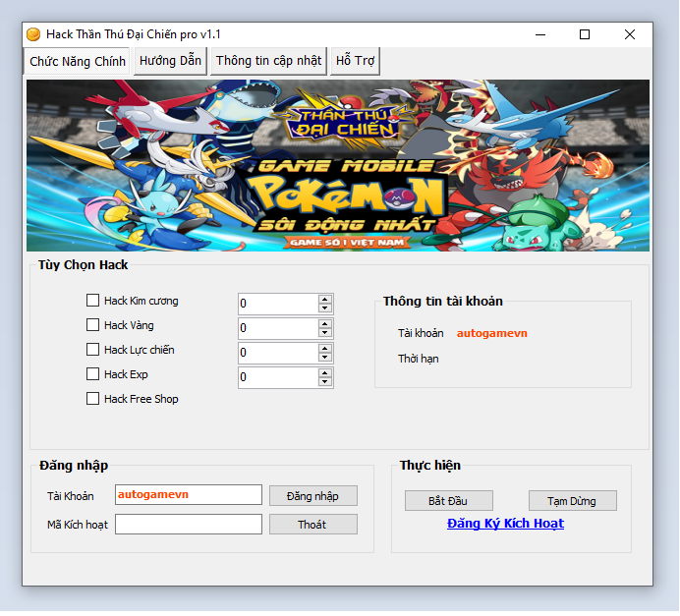Image resolution: width=680 pixels, height=616 pixels.
Task: Start the hack with Bắt Đầu
Action: point(448,501)
